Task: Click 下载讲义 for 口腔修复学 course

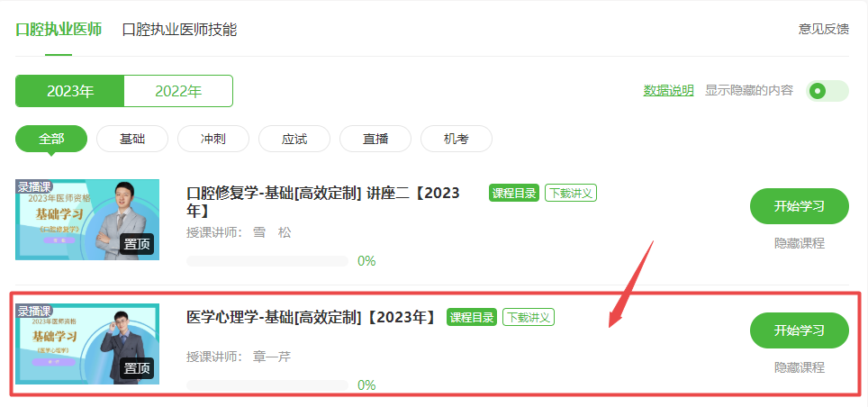Action: coord(571,193)
